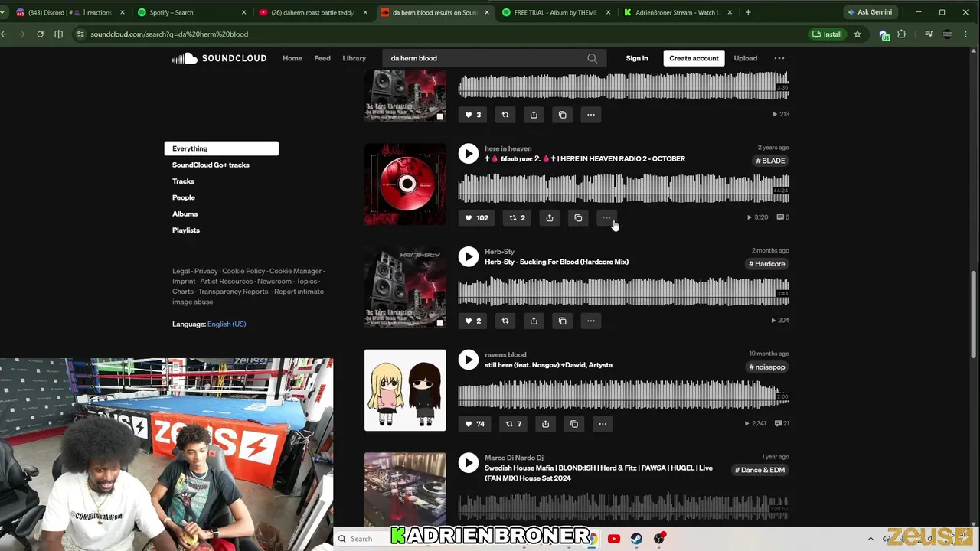The image size is (980, 551).
Task: Switch to the AdrienBroner Stream browser tab
Action: (677, 12)
